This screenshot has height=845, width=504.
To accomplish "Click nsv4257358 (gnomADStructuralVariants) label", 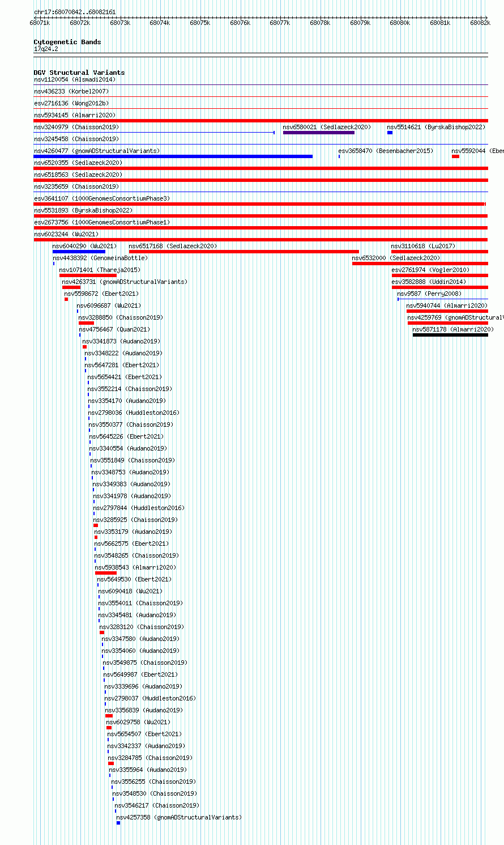I will click(180, 817).
